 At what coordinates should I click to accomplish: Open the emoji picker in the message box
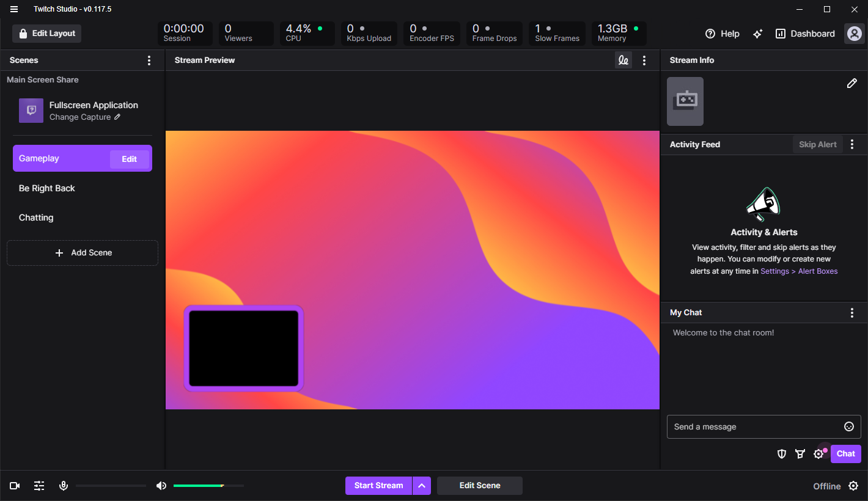[849, 426]
